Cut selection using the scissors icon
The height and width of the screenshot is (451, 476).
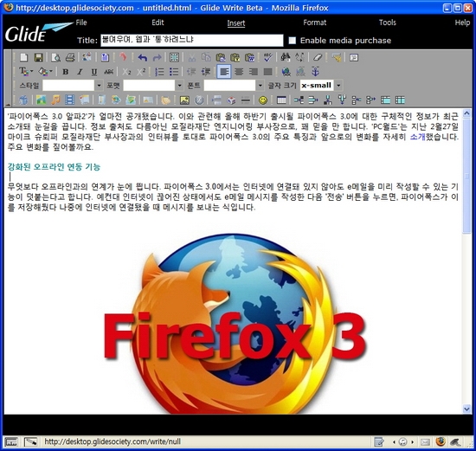[x=192, y=57]
